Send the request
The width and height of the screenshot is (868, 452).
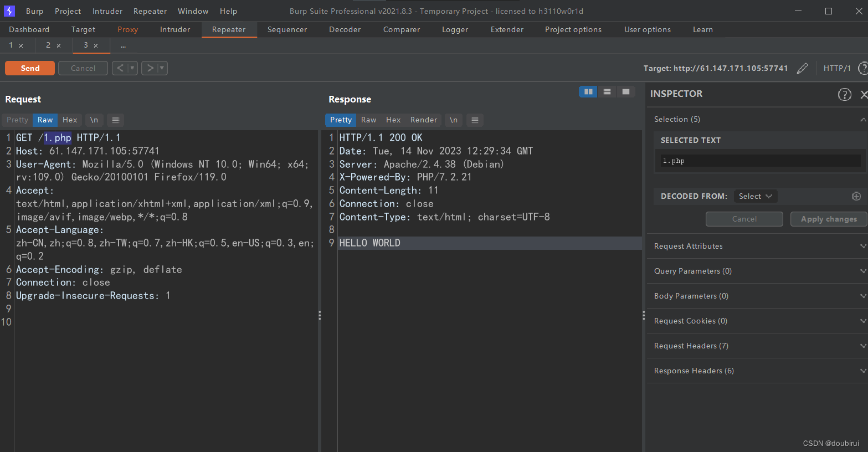click(x=30, y=68)
